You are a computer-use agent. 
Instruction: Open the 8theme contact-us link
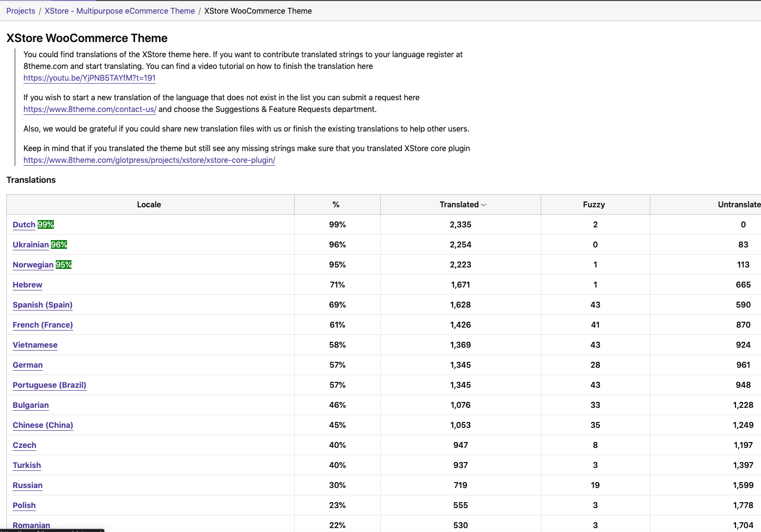pos(90,109)
